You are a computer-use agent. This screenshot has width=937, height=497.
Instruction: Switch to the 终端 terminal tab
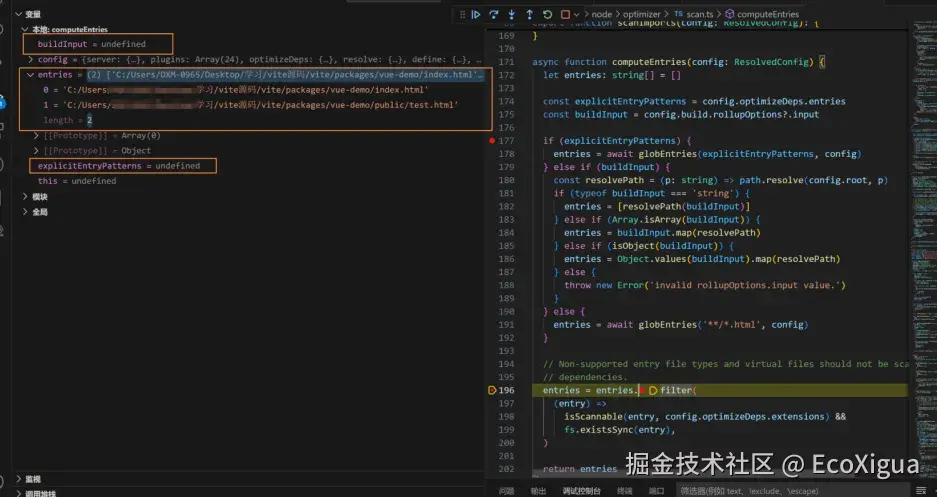[624, 491]
